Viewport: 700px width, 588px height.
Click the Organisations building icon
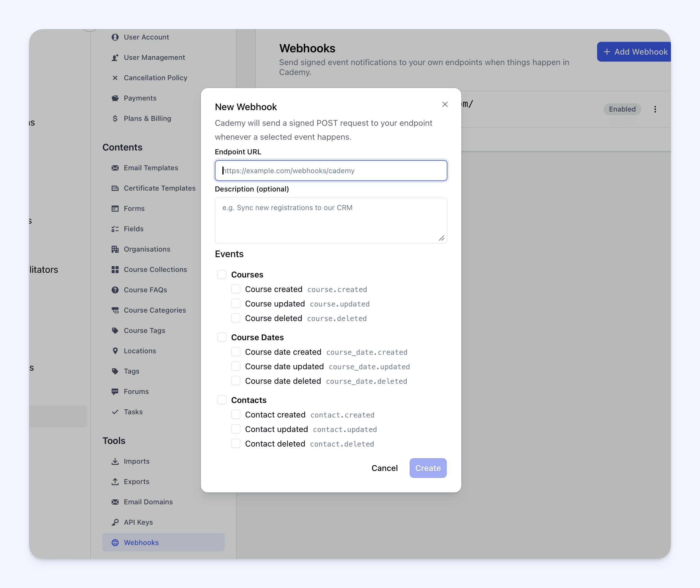tap(115, 249)
